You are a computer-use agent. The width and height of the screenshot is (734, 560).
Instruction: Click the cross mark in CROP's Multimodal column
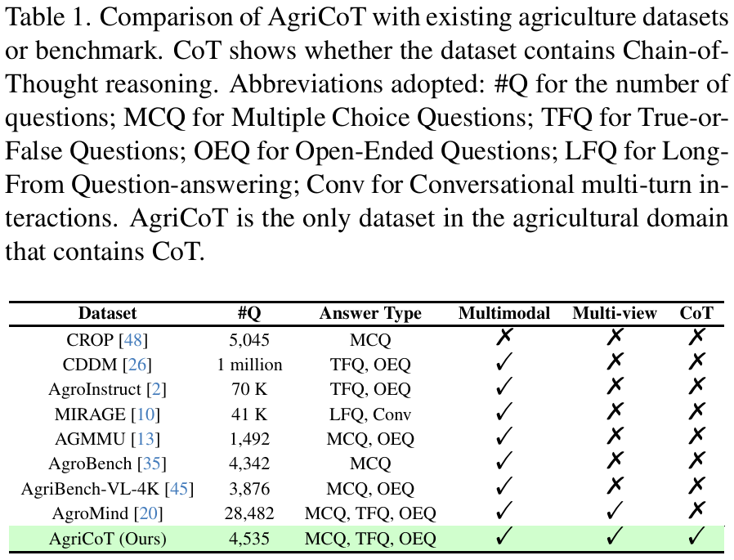pyautogui.click(x=504, y=338)
